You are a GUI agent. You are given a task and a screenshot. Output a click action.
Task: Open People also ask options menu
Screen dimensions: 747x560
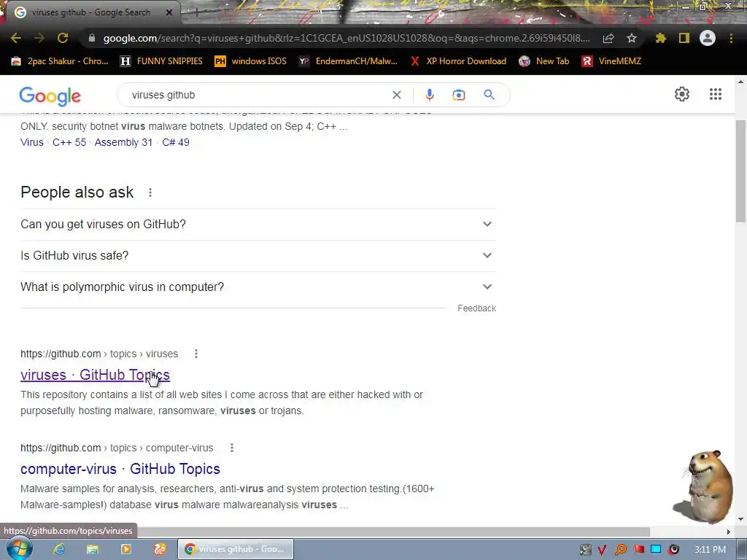(150, 192)
